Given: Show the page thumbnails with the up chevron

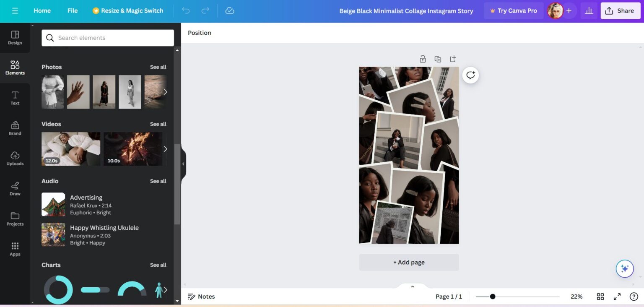Looking at the screenshot, I should [x=412, y=286].
